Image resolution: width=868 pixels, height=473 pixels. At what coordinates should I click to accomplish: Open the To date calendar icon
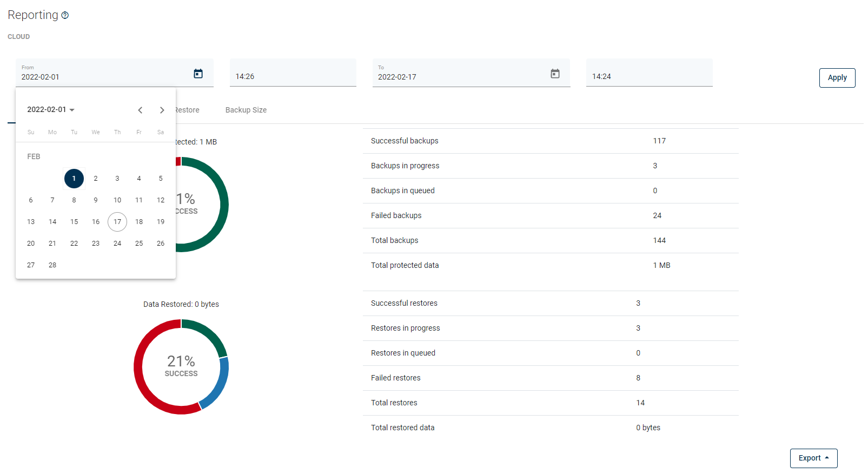555,74
